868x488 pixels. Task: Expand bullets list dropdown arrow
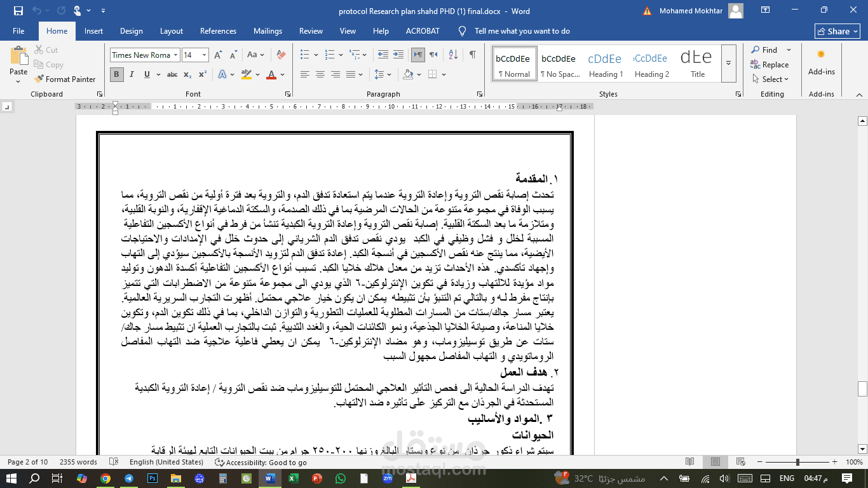pos(316,55)
